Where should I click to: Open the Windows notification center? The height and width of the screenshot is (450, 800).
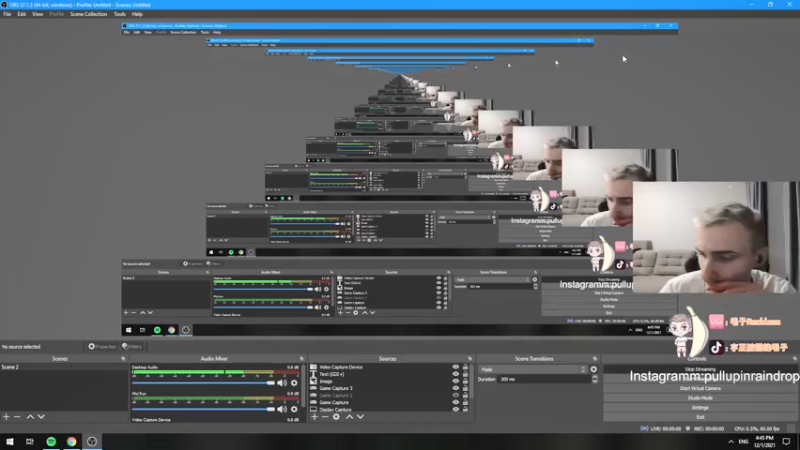point(786,441)
